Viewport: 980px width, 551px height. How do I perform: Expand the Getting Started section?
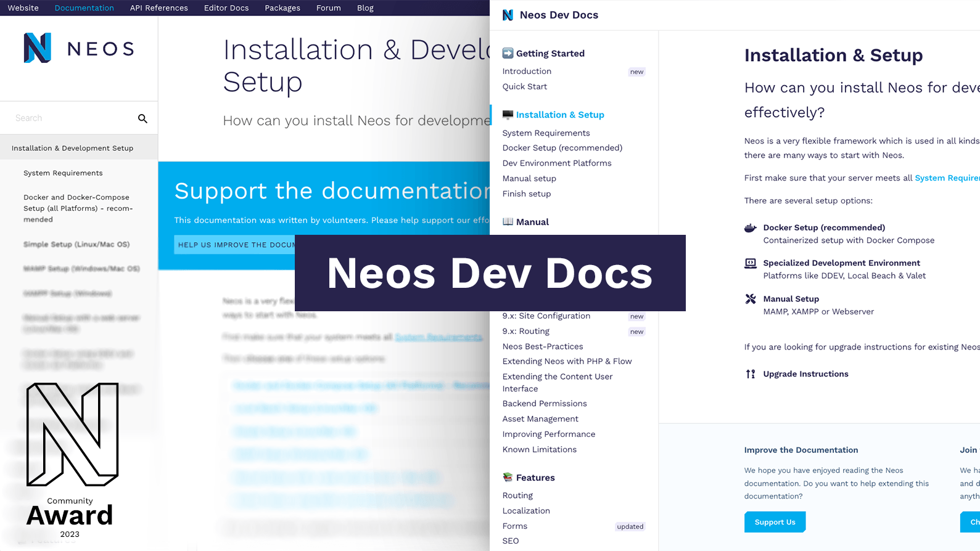pos(550,54)
